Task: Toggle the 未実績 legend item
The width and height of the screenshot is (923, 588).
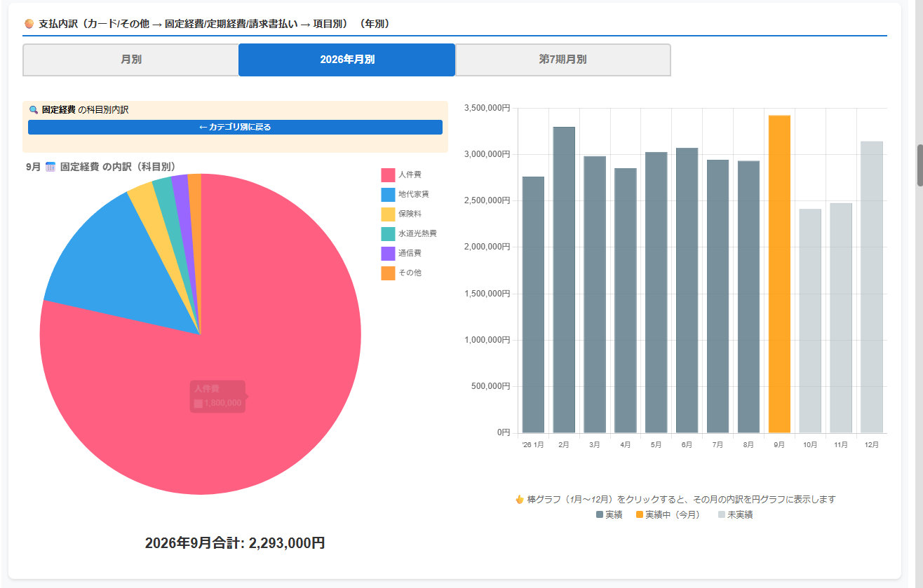Action: (x=735, y=514)
